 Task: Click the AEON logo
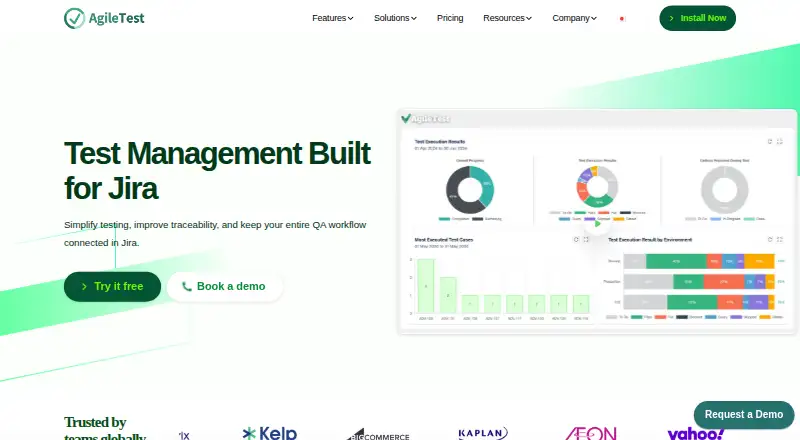[x=590, y=433]
